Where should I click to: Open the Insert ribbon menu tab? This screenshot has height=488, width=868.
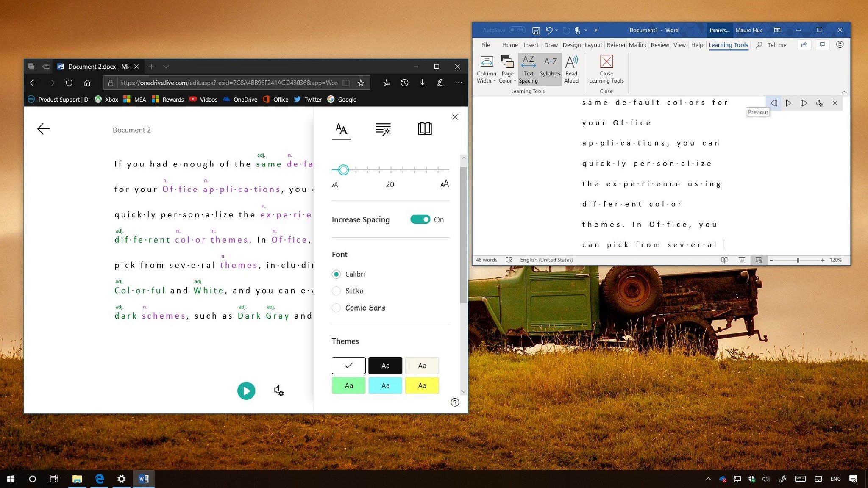click(531, 44)
